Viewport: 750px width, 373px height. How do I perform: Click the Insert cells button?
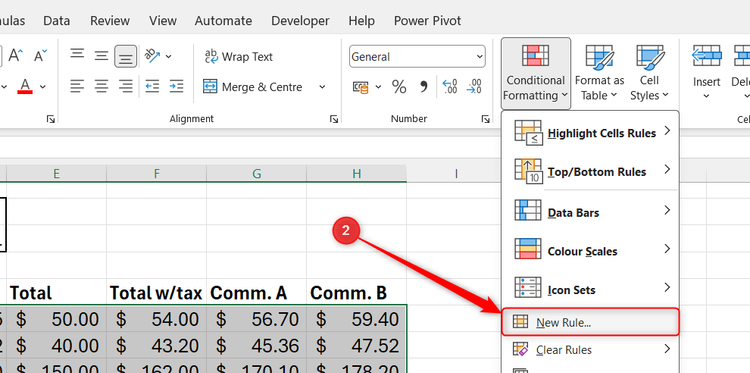coord(707,73)
